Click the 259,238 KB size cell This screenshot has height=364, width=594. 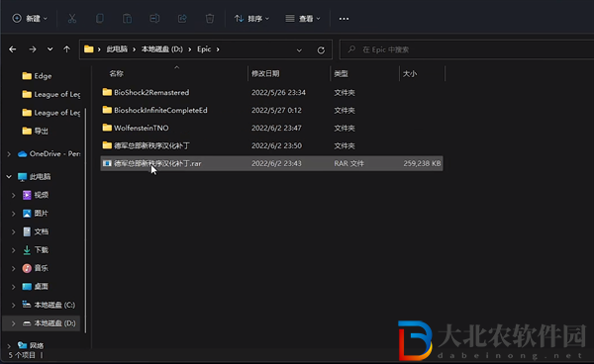pyautogui.click(x=422, y=163)
